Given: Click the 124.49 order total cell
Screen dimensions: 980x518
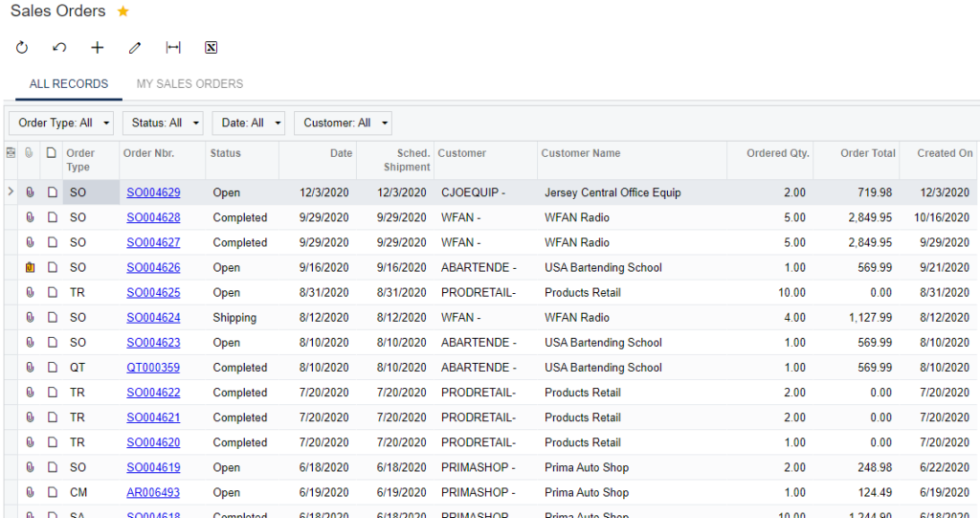Looking at the screenshot, I should coord(857,493).
